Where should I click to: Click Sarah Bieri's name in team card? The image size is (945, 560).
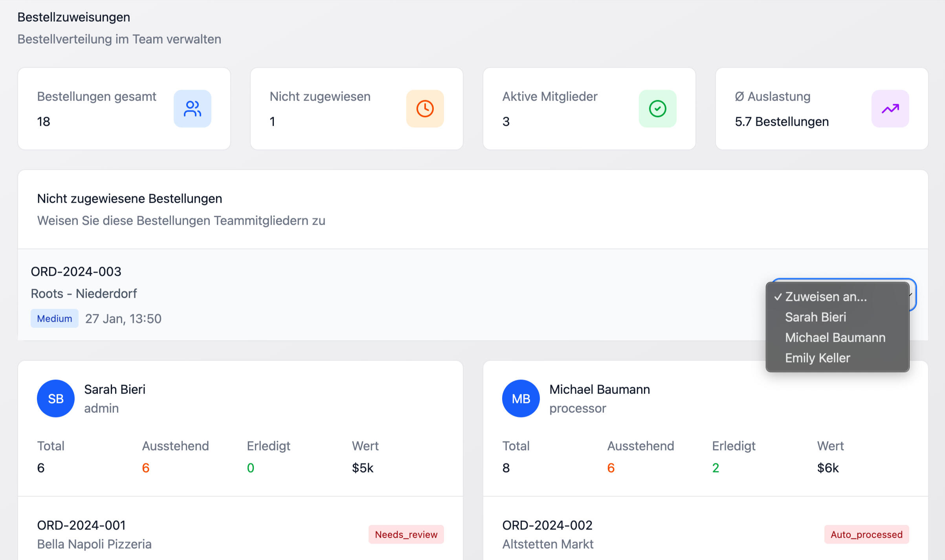pyautogui.click(x=115, y=390)
